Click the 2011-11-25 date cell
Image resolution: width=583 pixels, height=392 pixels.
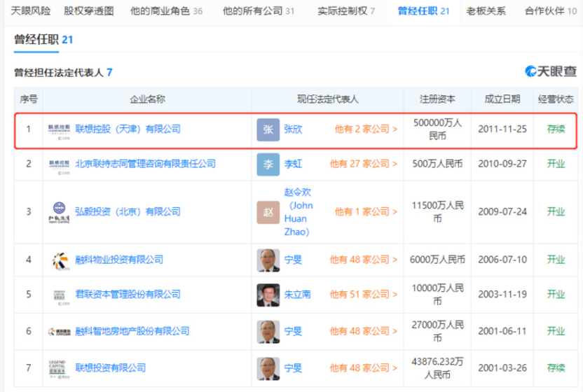click(x=502, y=129)
